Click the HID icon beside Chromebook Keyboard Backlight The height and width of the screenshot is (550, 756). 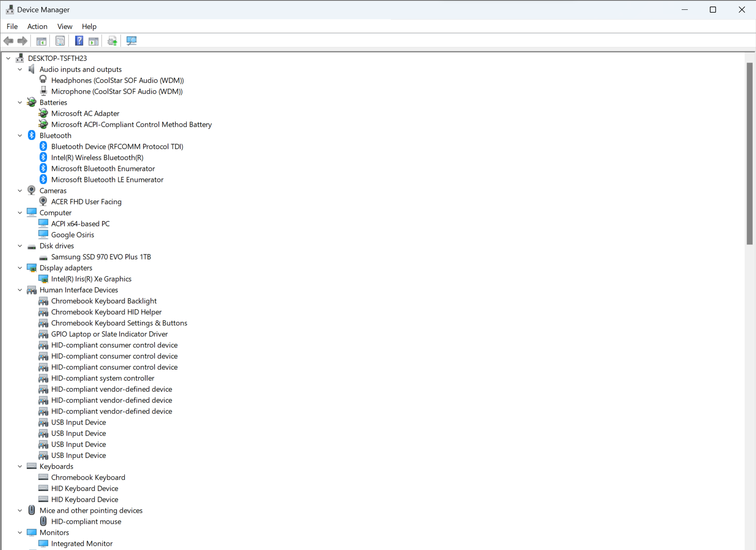(43, 301)
